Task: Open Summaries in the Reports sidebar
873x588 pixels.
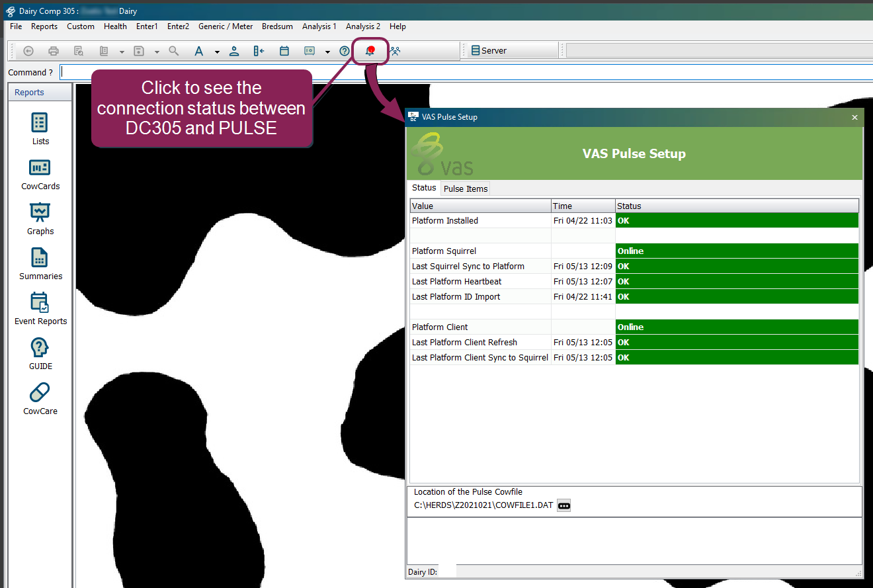Action: pos(40,264)
